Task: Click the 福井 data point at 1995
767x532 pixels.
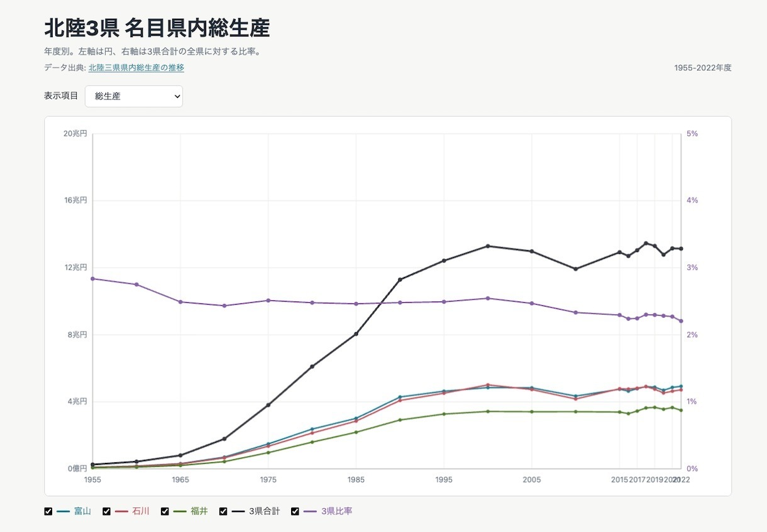Action: [x=444, y=414]
